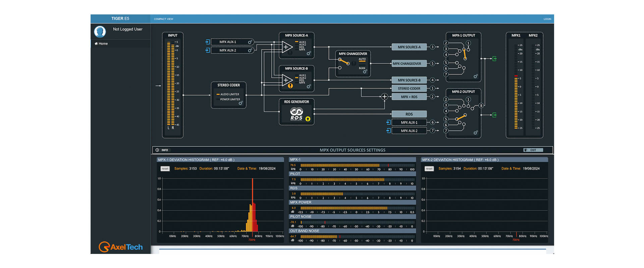Screen dimensions: 644x268
Task: Reset the MPX-1 deviation histogram
Action: (165, 169)
